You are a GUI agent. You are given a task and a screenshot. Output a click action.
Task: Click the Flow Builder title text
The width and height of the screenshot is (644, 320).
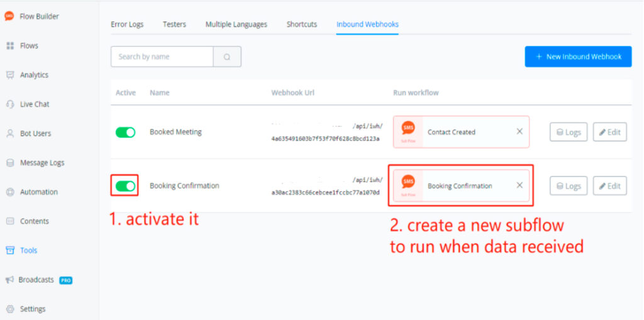click(x=40, y=16)
